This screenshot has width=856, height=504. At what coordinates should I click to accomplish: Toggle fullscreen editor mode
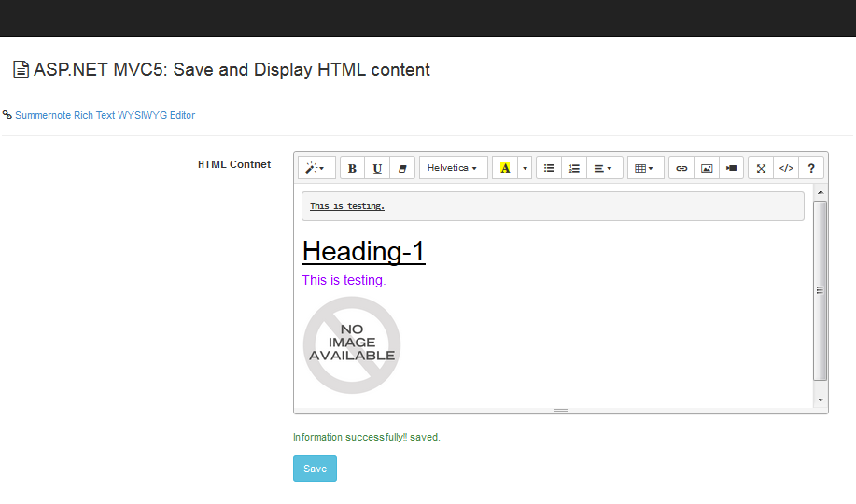(x=761, y=168)
